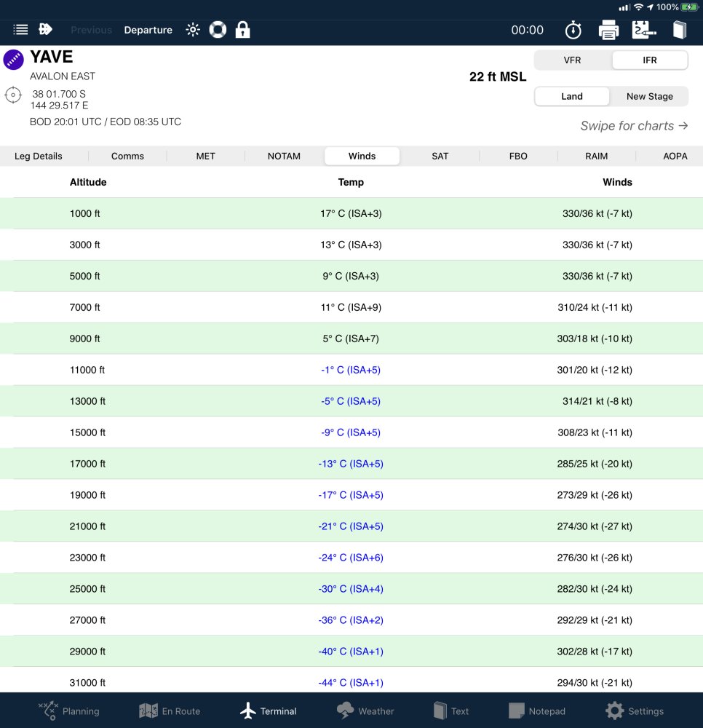Tap the 22 ft MSL elevation

point(498,76)
